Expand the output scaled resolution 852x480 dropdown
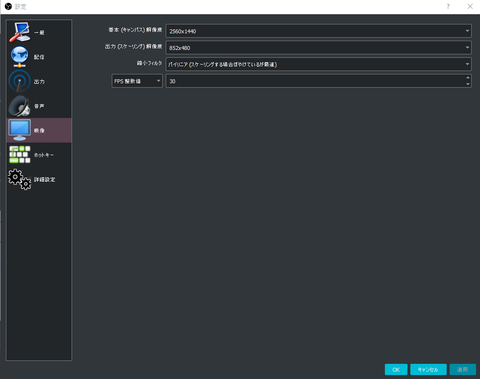Image resolution: width=480 pixels, height=379 pixels. coord(318,48)
